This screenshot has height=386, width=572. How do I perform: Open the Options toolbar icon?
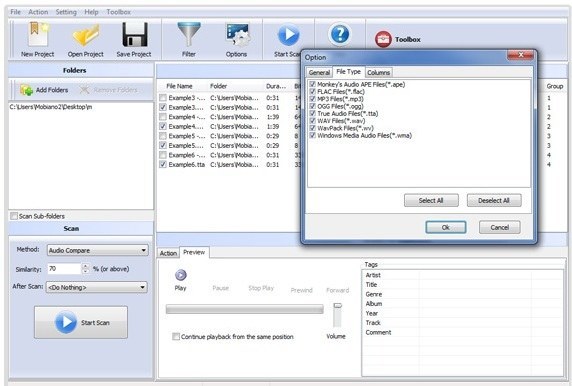tap(237, 35)
